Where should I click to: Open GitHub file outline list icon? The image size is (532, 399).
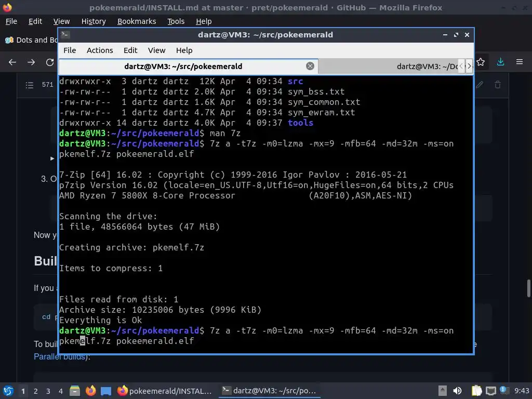[x=30, y=85]
